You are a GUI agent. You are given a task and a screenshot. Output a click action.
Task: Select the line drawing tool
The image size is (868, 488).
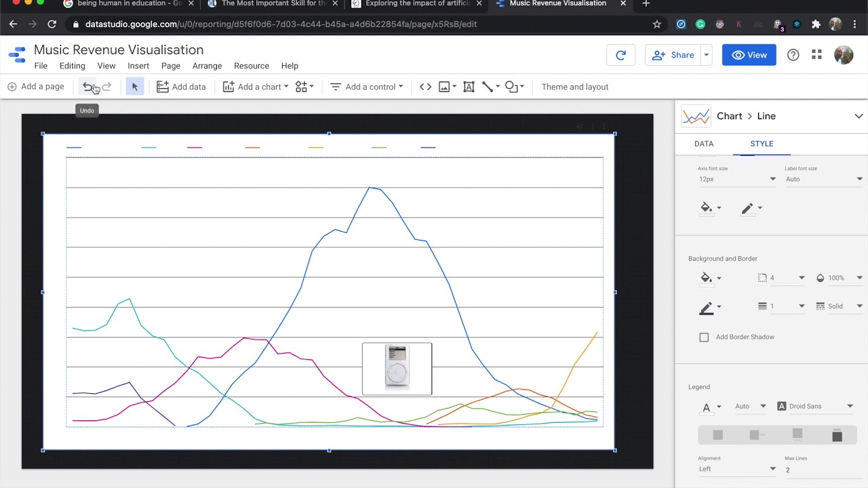tap(491, 87)
